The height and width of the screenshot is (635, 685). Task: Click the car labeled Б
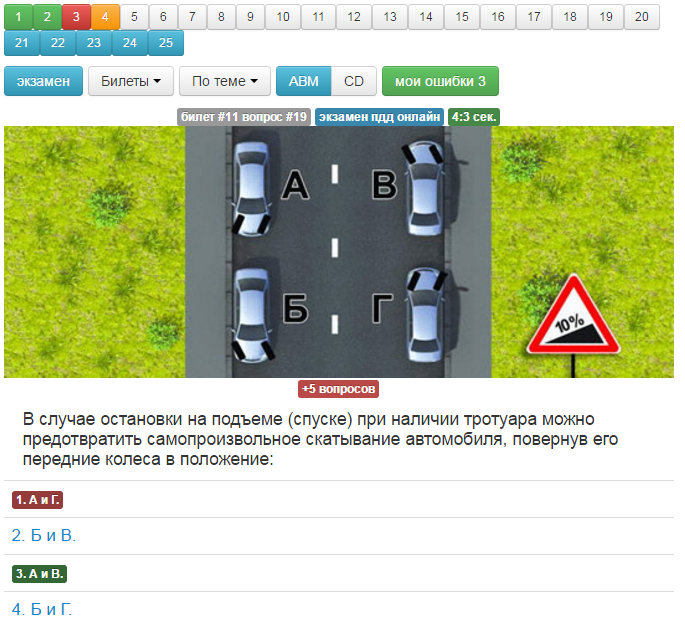click(253, 316)
